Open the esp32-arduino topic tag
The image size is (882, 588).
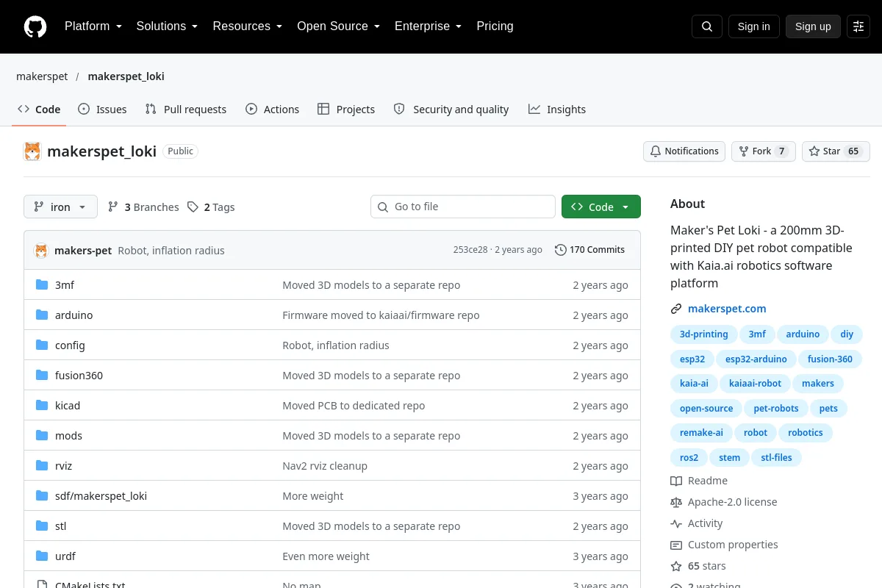click(756, 359)
